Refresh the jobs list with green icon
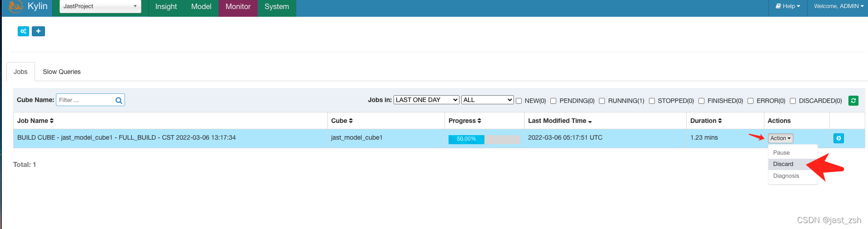This screenshot has width=868, height=229. [853, 101]
